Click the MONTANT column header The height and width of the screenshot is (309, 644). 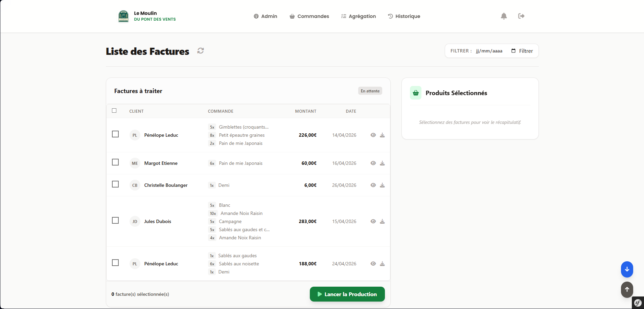click(x=306, y=111)
